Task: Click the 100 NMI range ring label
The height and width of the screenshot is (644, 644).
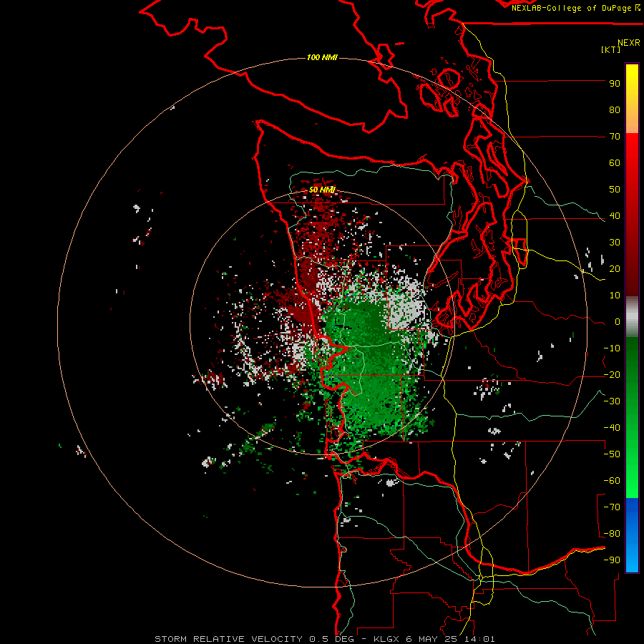Action: point(322,57)
